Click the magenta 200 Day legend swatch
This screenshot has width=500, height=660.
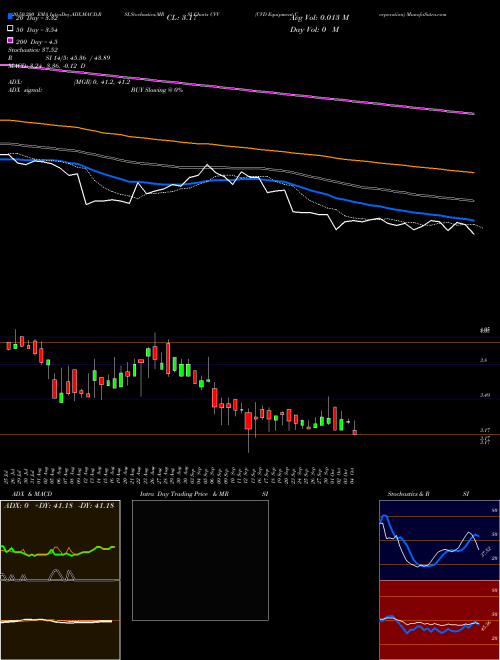(x=10, y=41)
